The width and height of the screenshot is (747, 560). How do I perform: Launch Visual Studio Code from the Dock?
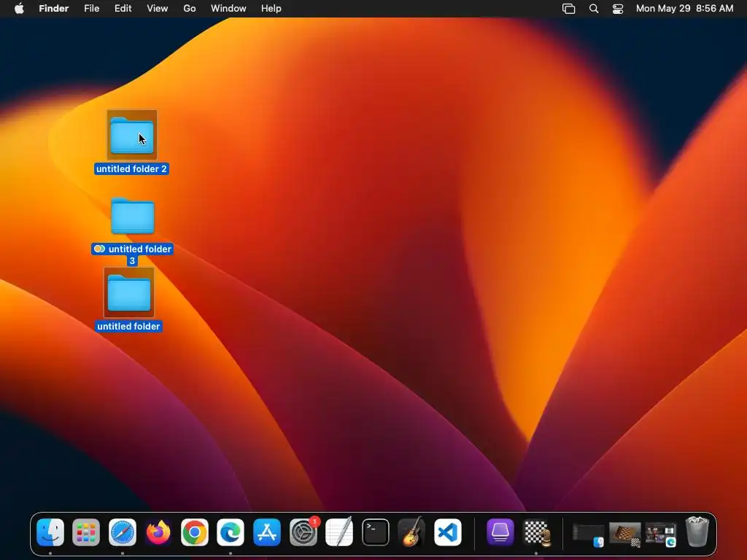[x=448, y=532]
